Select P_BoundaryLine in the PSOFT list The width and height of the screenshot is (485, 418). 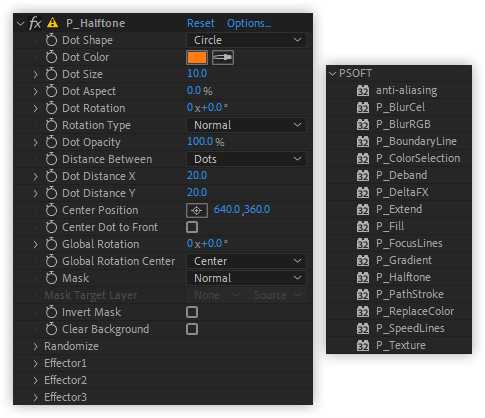point(416,141)
